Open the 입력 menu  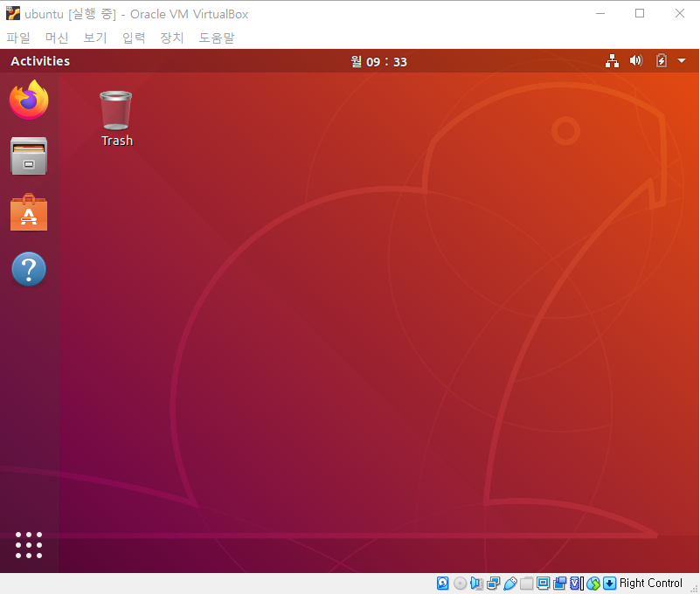[134, 38]
